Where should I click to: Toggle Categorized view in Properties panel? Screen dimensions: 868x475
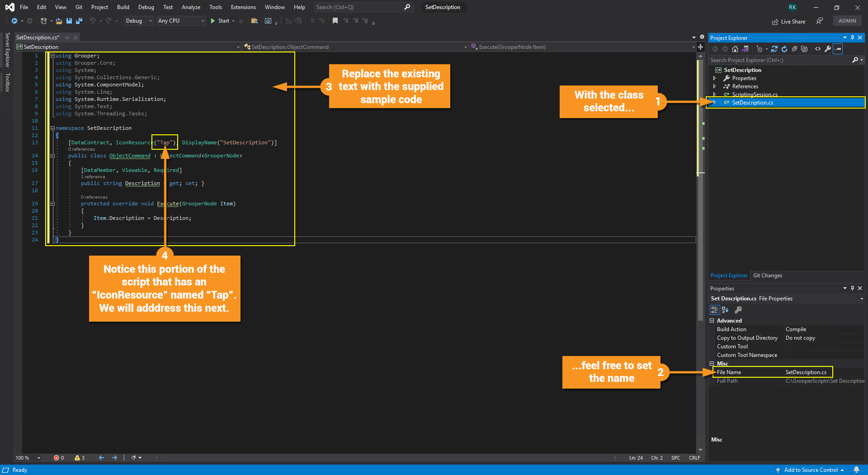[715, 310]
